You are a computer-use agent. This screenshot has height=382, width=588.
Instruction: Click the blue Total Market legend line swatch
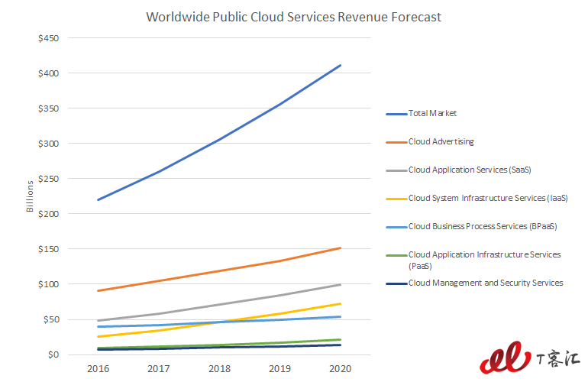(x=397, y=114)
